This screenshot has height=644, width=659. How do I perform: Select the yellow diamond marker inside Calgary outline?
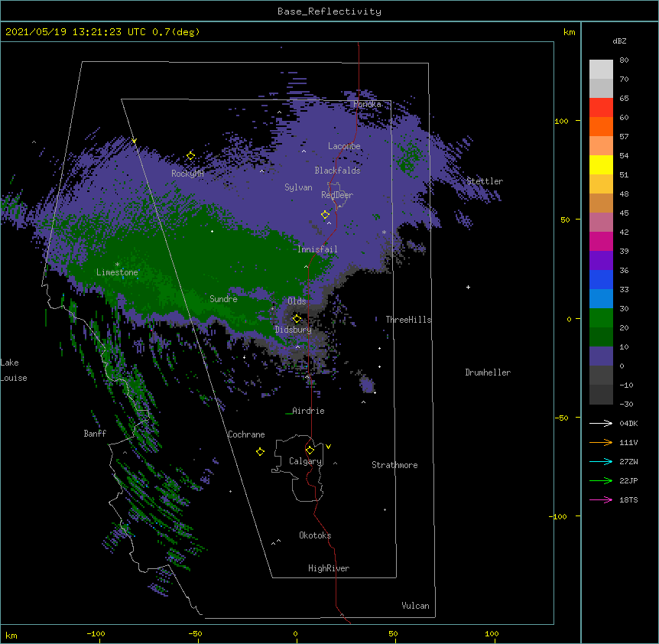coord(310,450)
